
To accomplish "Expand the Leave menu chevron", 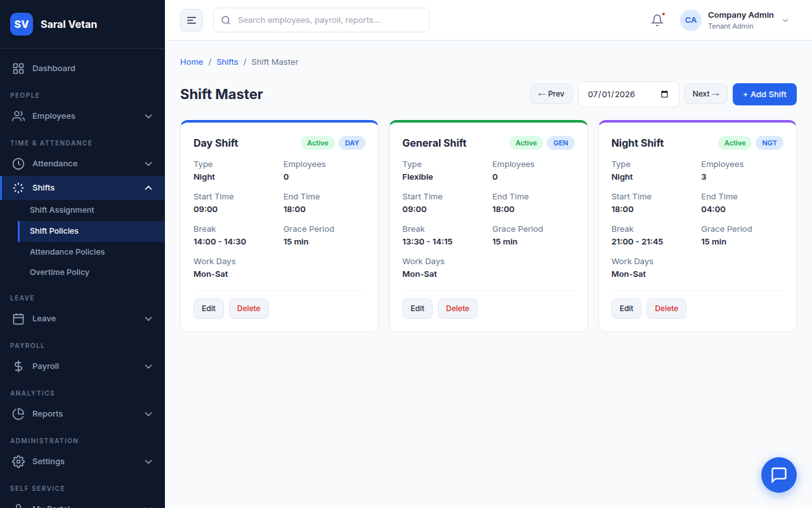I will (148, 319).
